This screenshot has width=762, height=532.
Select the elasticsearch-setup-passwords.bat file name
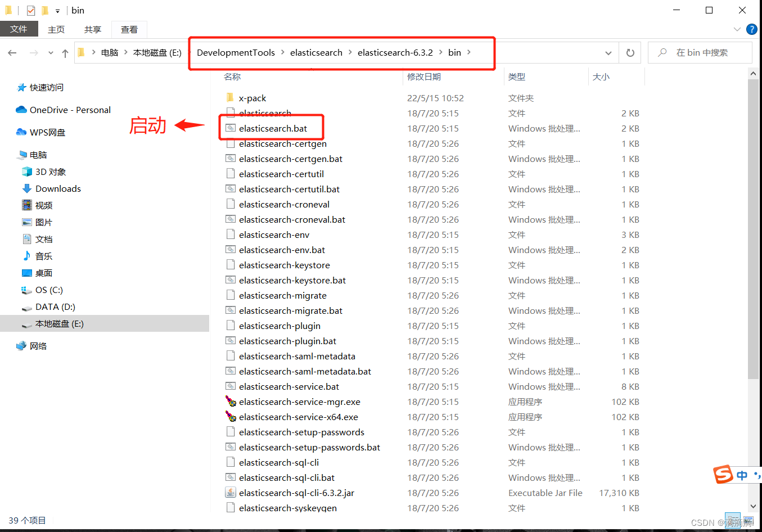(309, 448)
